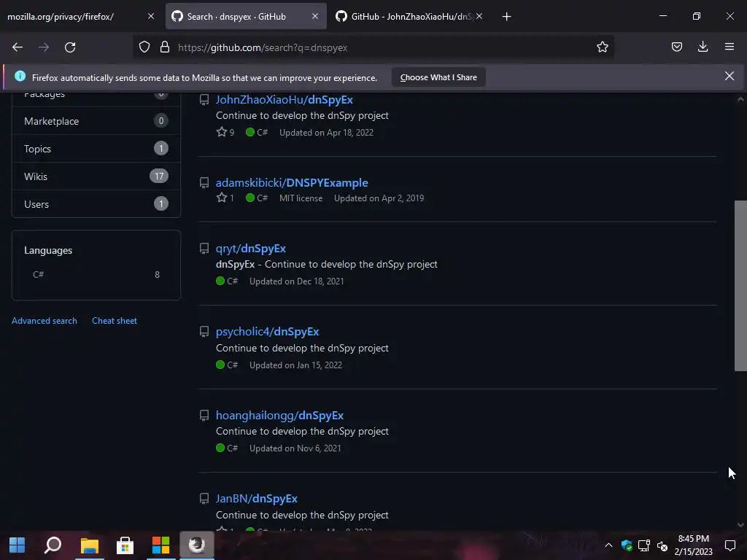Filter search results by Topics
Screen dimensions: 747x560
click(96, 149)
